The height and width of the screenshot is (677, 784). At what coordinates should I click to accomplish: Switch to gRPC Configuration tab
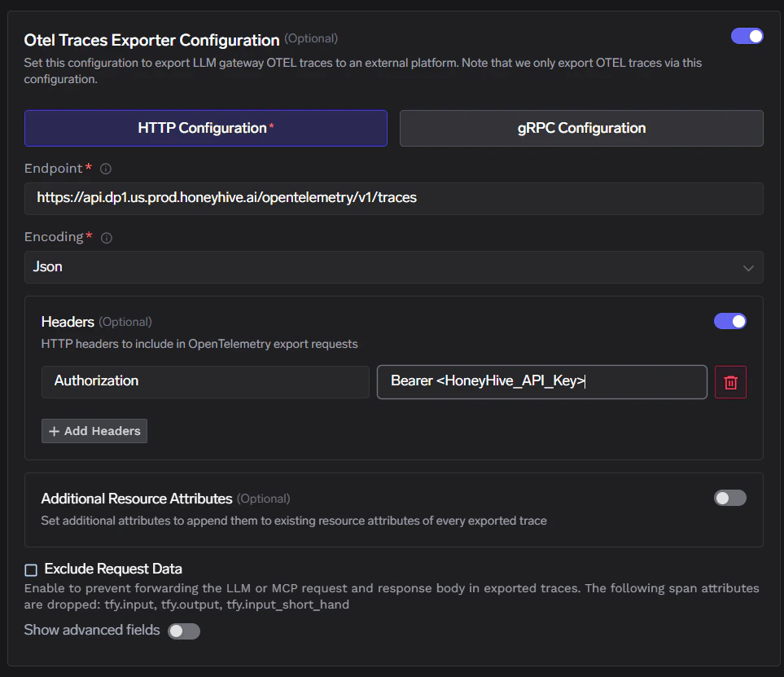[x=581, y=128]
